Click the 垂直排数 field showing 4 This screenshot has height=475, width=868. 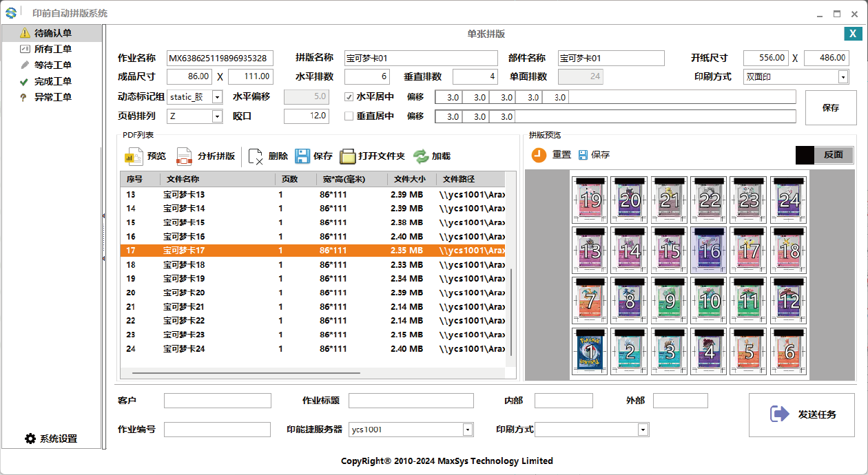475,77
